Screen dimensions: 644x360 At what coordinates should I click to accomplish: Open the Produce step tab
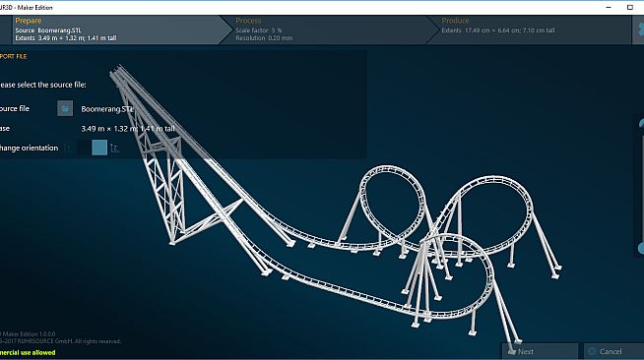tap(530, 30)
